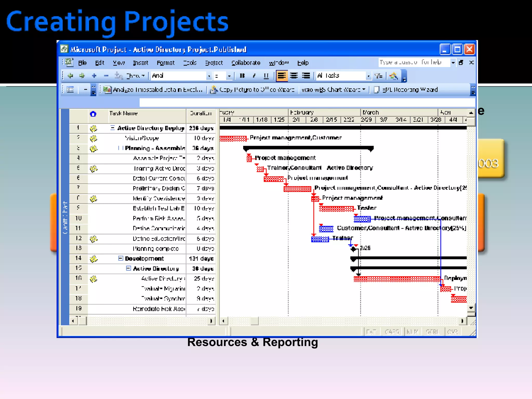
Task: Click the note indicator icon in row 16
Action: 94,279
